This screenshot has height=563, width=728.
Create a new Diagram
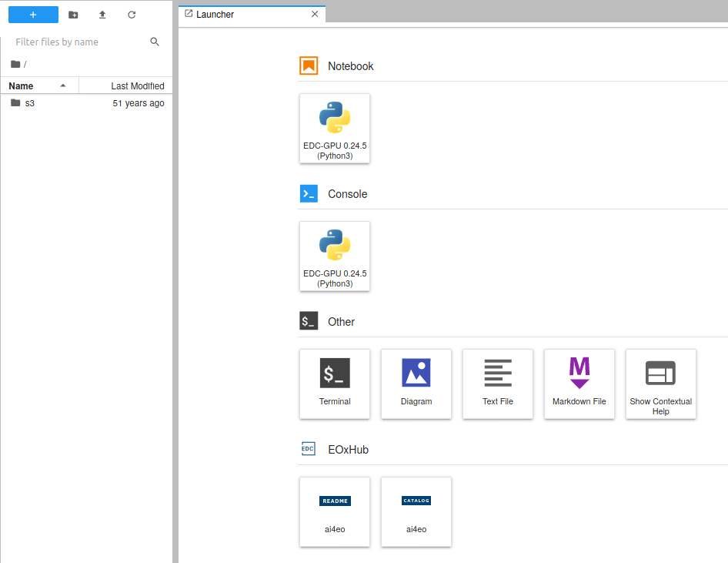tap(416, 384)
